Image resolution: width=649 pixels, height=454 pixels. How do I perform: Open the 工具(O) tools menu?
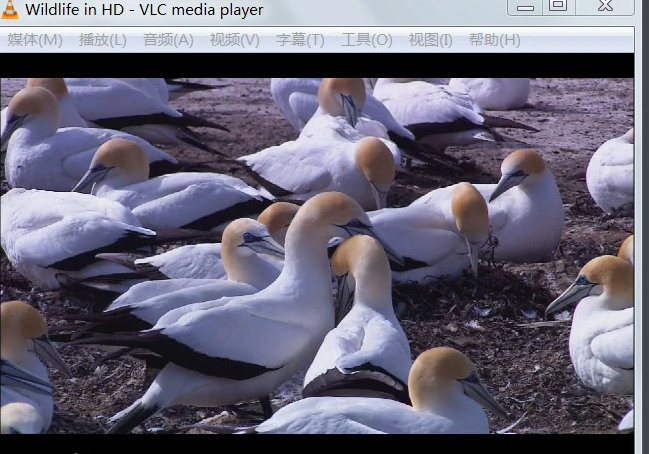(x=366, y=40)
